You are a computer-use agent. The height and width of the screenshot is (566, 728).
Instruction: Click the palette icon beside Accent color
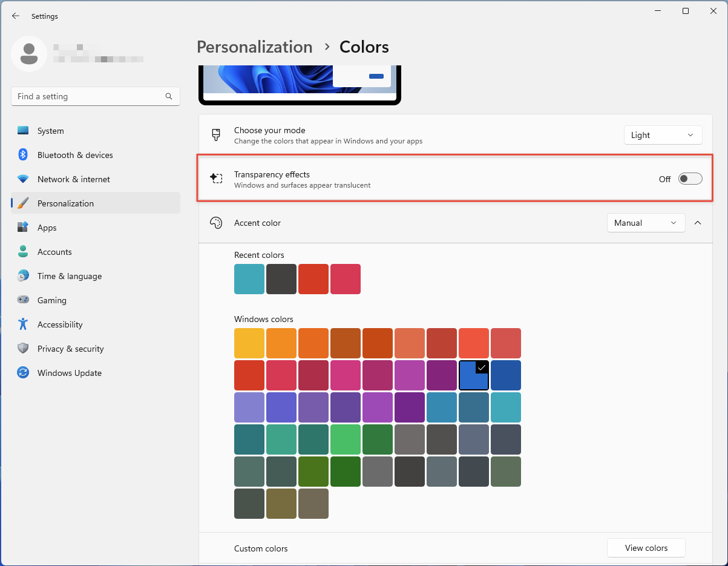coord(216,223)
